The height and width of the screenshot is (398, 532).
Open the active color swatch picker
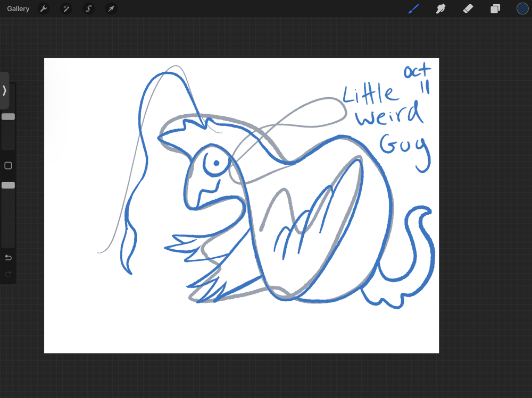pos(522,9)
